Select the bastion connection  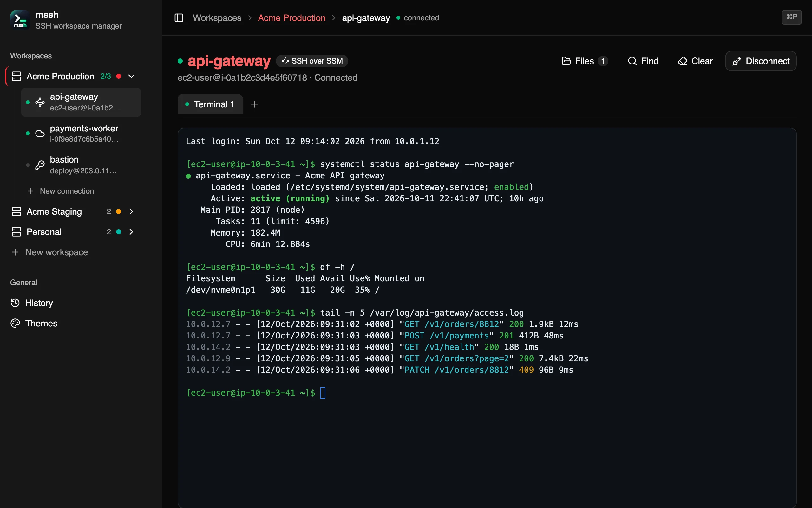[x=81, y=165]
